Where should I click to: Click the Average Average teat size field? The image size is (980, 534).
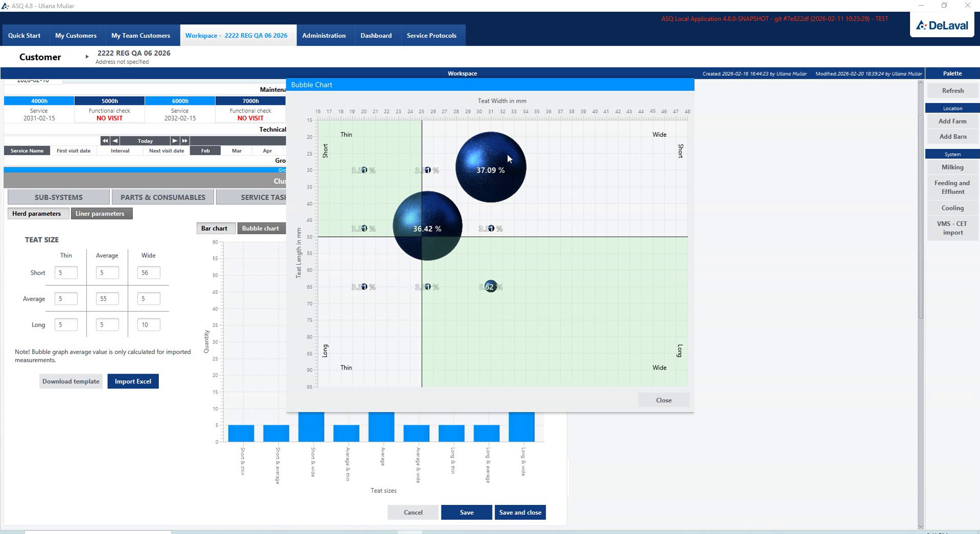pos(107,299)
